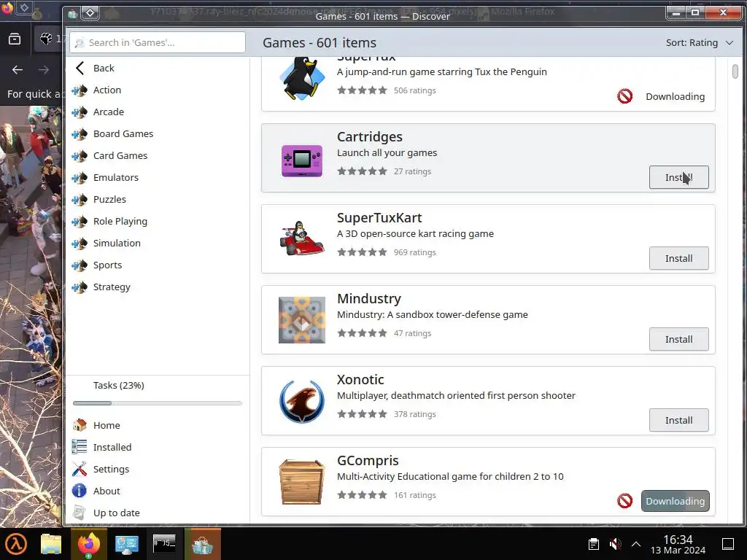Click the Back arrow chevron
The width and height of the screenshot is (747, 560).
point(80,68)
